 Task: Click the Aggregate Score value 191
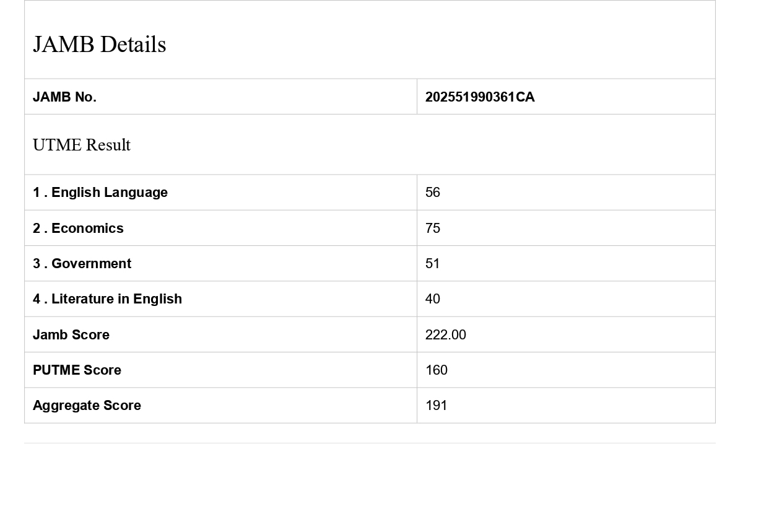pos(437,406)
